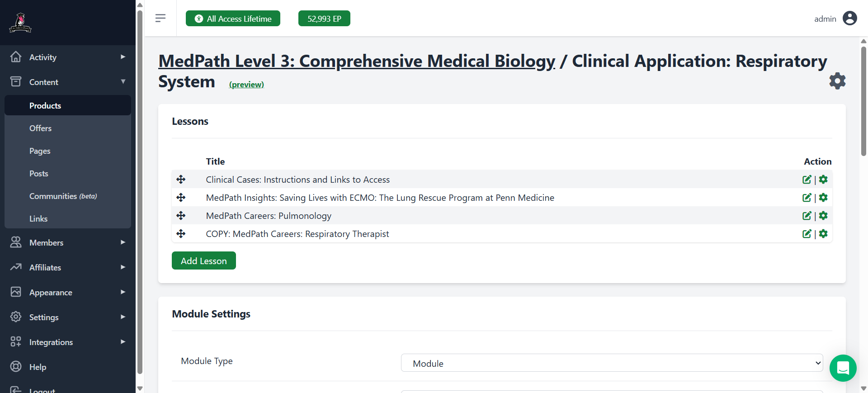The width and height of the screenshot is (868, 393).
Task: Open settings gear for Clinical Cases lesson
Action: point(823,180)
